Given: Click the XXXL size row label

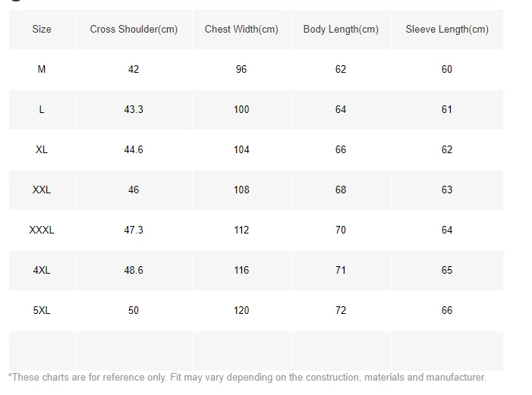Looking at the screenshot, I should 42,230.
